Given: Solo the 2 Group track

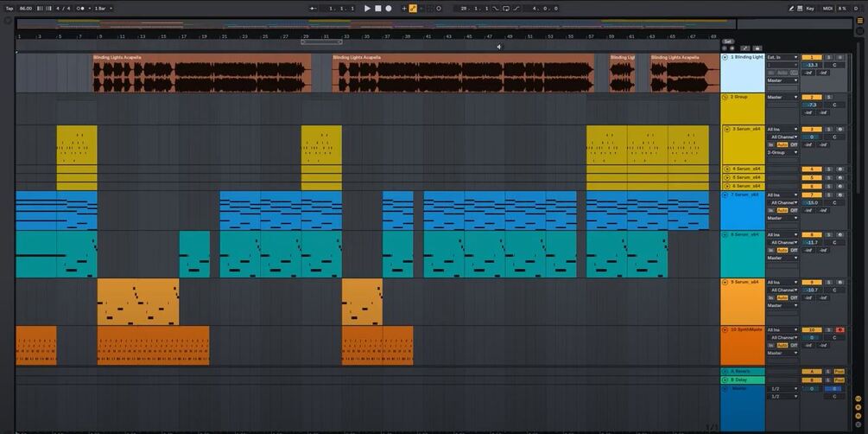Looking at the screenshot, I should point(828,97).
